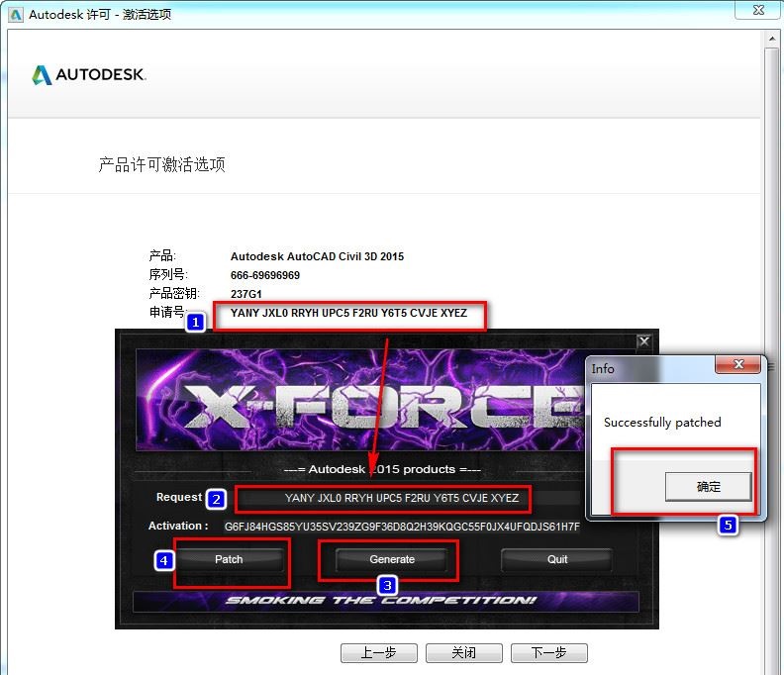The width and height of the screenshot is (784, 675).
Task: Click the X-FORCE banner image
Action: [x=360, y=400]
